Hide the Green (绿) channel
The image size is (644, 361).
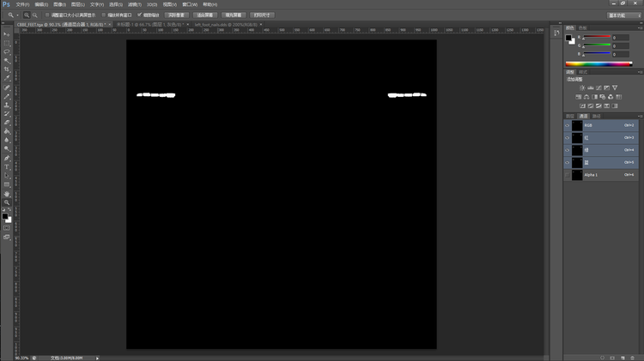568,150
